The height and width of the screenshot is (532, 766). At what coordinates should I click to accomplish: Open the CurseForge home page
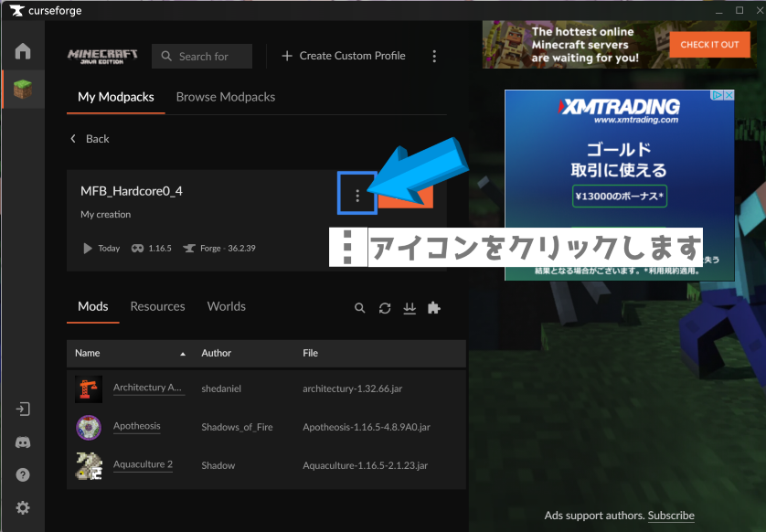(x=23, y=51)
